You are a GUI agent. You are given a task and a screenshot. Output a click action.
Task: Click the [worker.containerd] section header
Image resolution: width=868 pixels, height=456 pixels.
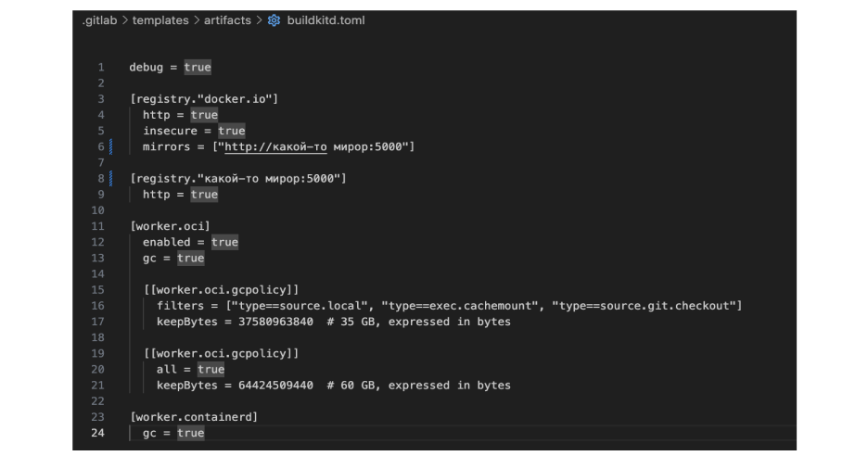click(194, 417)
